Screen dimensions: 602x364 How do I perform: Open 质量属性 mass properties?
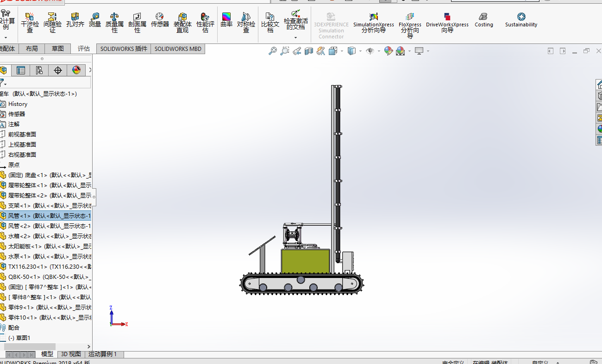[114, 23]
